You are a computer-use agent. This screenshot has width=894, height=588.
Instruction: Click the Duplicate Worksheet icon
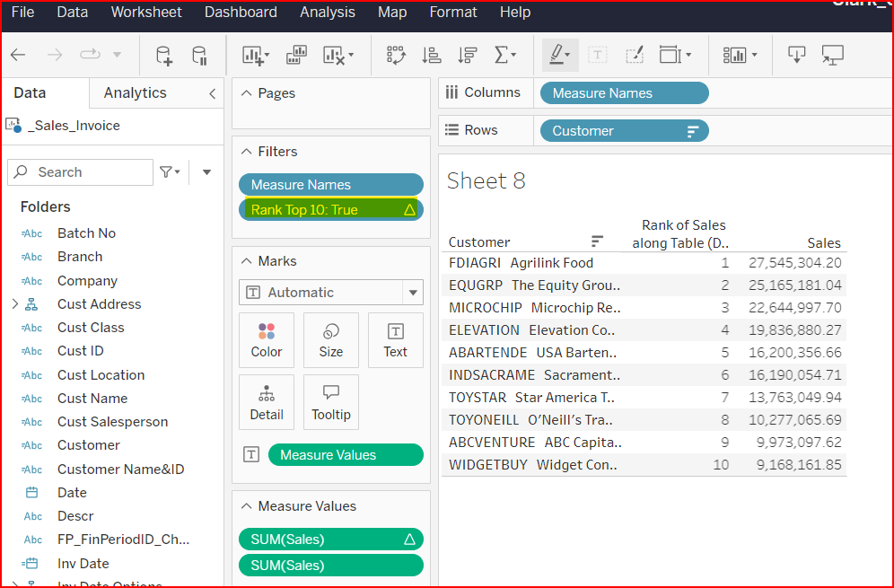296,56
